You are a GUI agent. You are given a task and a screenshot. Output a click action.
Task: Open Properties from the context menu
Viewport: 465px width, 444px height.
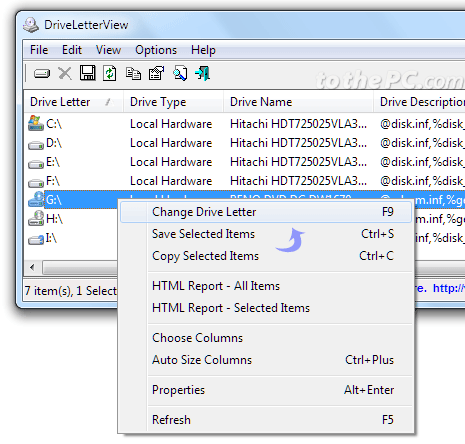click(266, 390)
